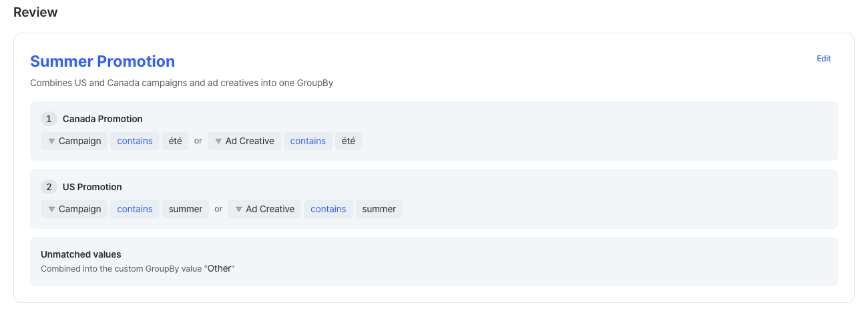The height and width of the screenshot is (311, 868).
Task: Click the summer value after Campaign contains
Action: (x=186, y=209)
